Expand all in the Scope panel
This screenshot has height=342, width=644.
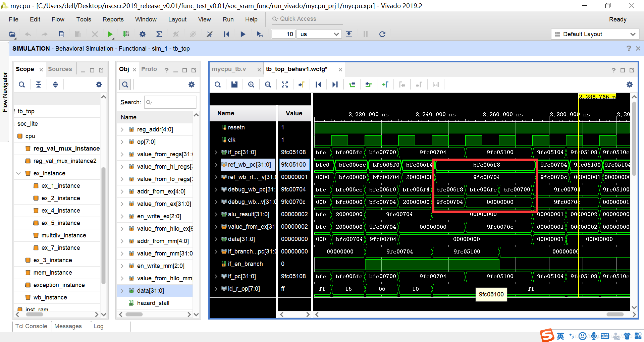click(55, 84)
